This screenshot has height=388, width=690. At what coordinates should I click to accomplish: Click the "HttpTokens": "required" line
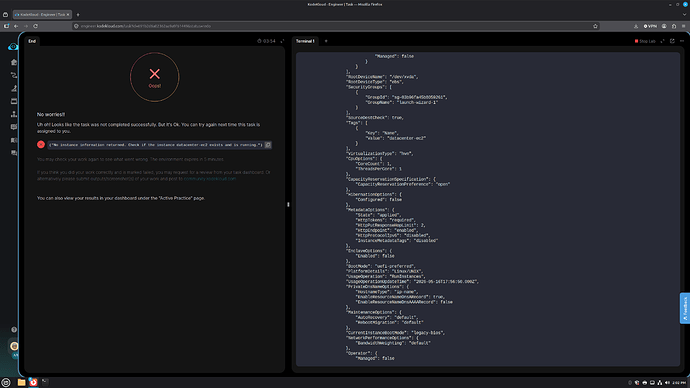pyautogui.click(x=385, y=220)
